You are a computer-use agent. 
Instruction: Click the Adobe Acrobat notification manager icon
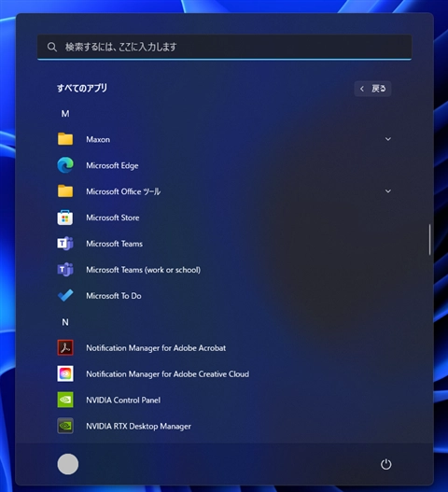pyautogui.click(x=65, y=347)
